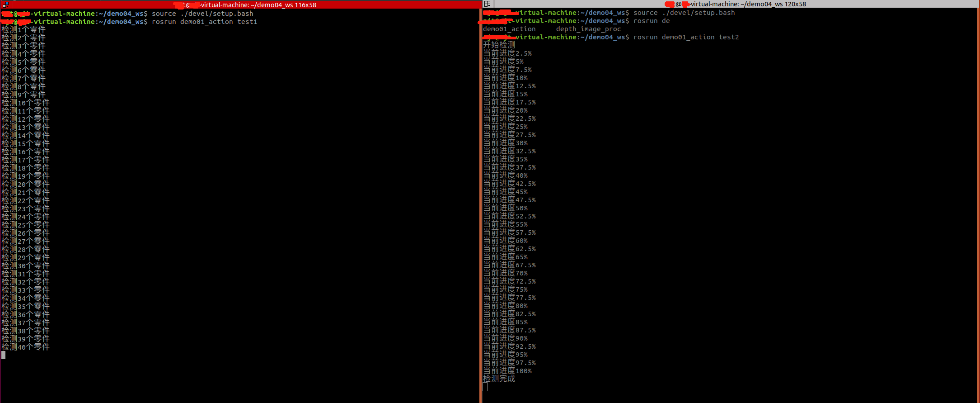Click the line '当前进度17.5%'
The width and height of the screenshot is (980, 403).
(x=509, y=102)
